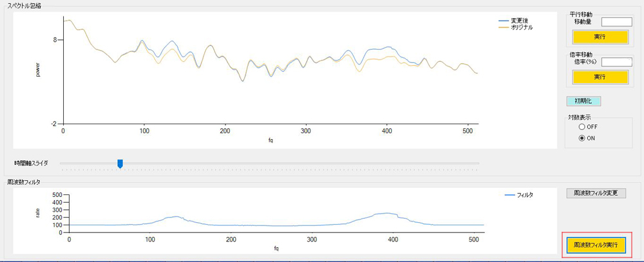Click the 倍率(%) input box

616,62
